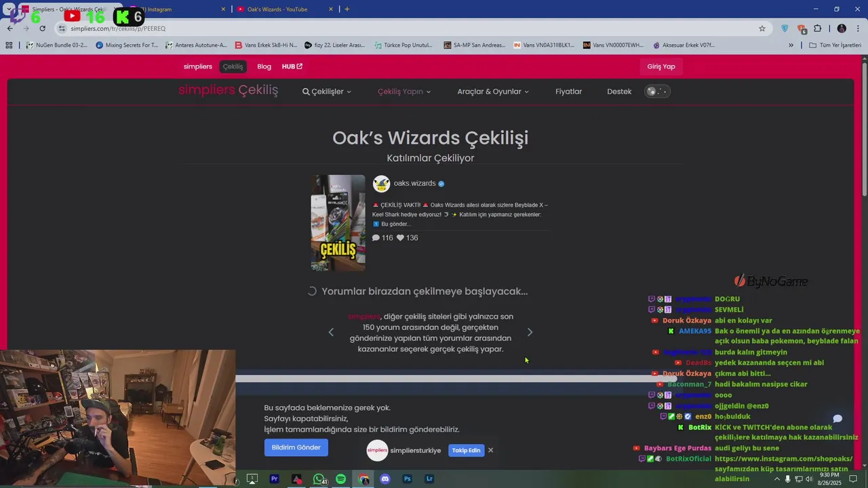
Task: Open Türkçe Pop Unutul... bookmark
Action: click(x=403, y=45)
